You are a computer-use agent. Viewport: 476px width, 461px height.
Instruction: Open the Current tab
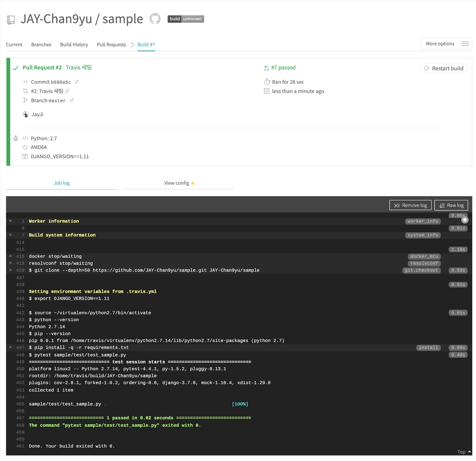[x=14, y=45]
